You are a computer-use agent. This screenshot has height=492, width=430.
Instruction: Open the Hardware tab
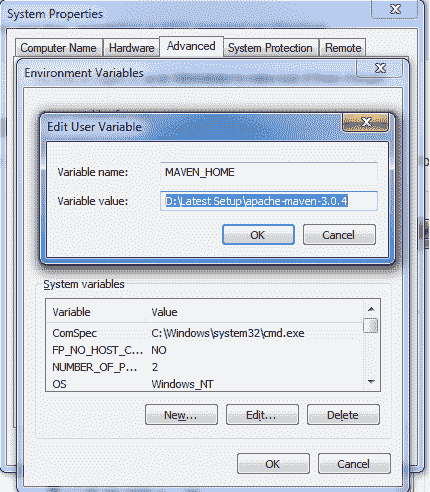pyautogui.click(x=131, y=48)
